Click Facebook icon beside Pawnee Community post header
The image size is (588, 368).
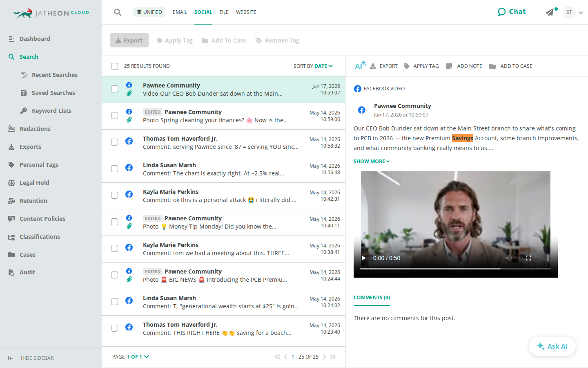tap(362, 110)
